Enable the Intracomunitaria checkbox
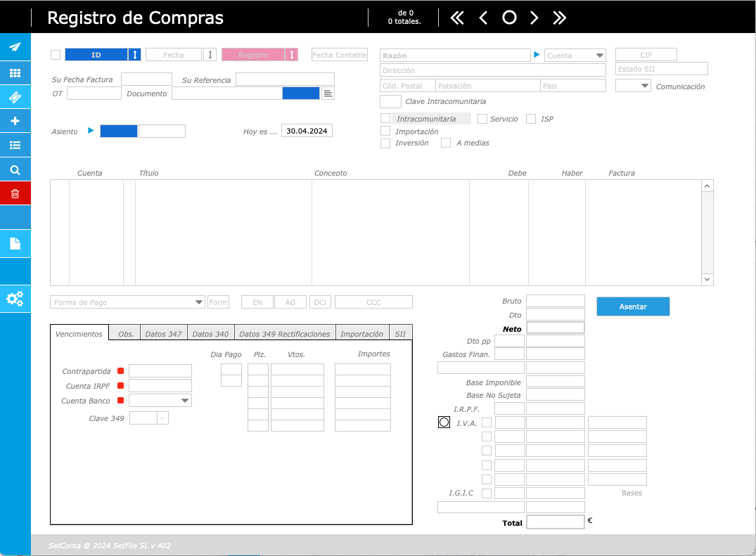Viewport: 756px width, 556px height. (385, 119)
